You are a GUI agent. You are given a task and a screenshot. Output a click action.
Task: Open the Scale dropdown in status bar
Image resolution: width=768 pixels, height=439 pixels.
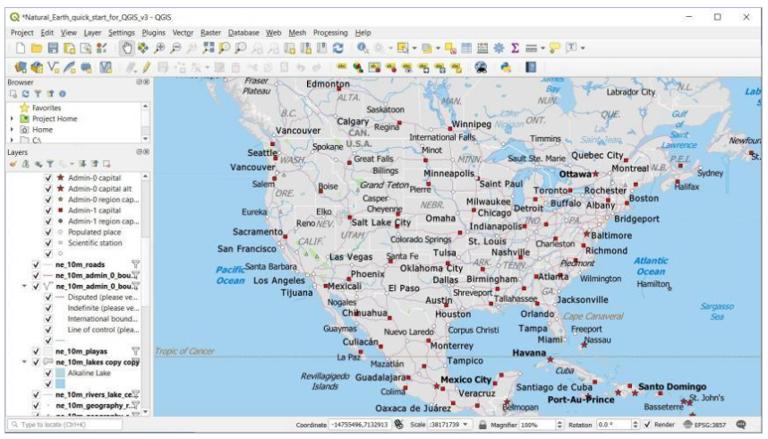(x=465, y=425)
